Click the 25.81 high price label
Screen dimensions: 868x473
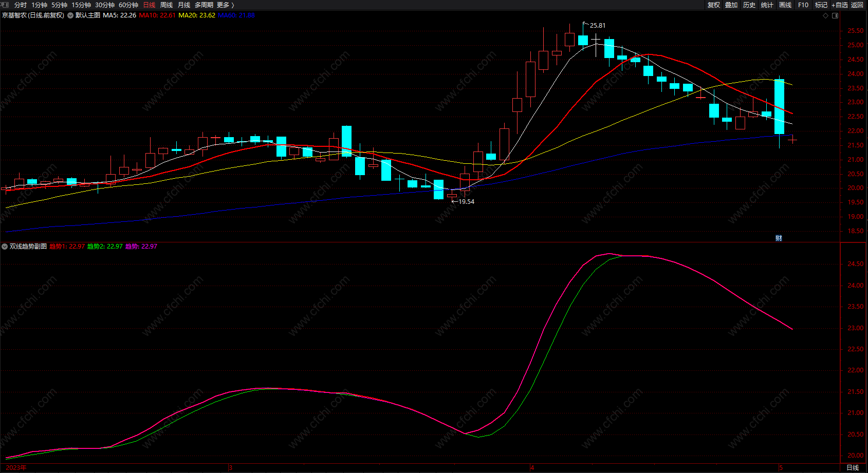(598, 26)
